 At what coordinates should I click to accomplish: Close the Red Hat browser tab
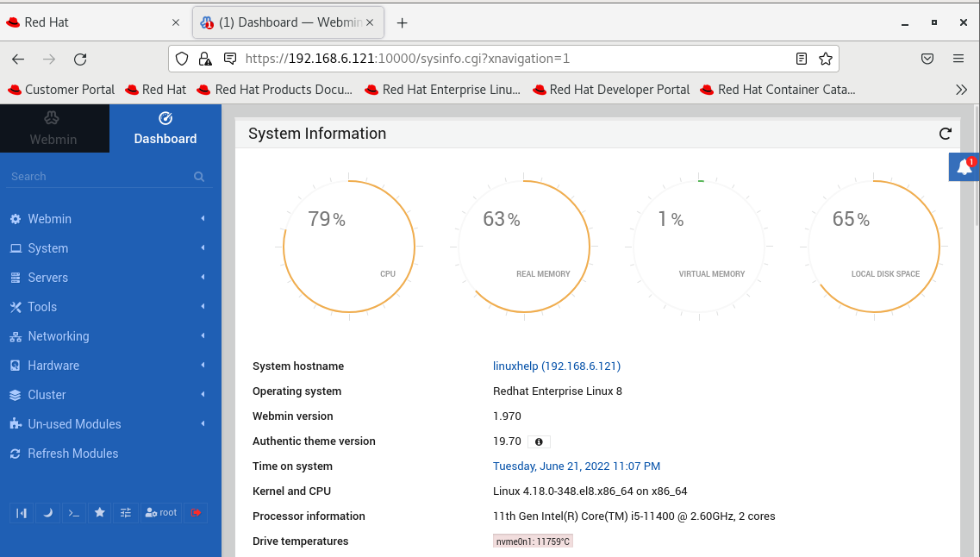click(x=176, y=22)
